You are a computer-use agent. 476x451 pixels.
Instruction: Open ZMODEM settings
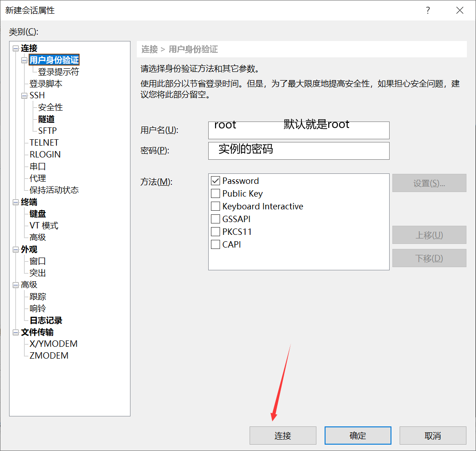coord(49,356)
